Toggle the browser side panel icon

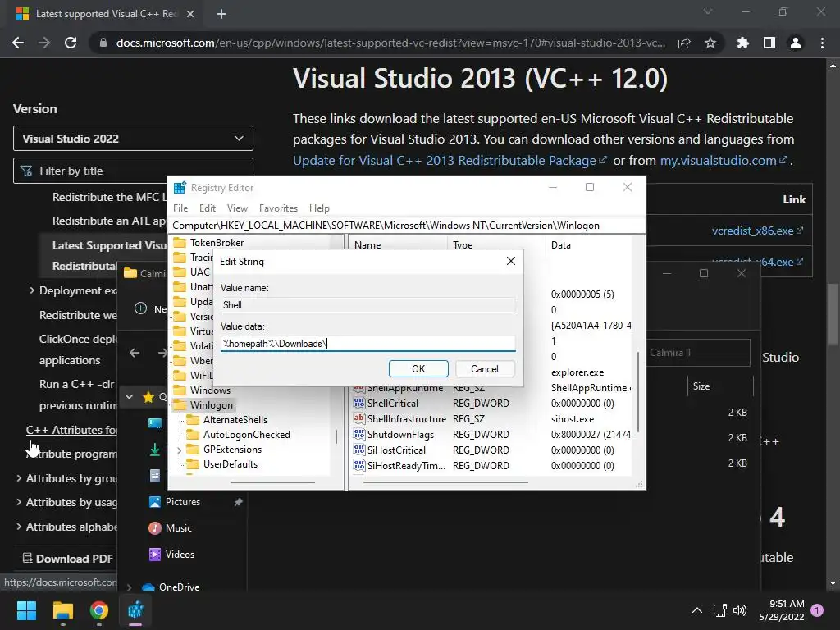point(769,43)
